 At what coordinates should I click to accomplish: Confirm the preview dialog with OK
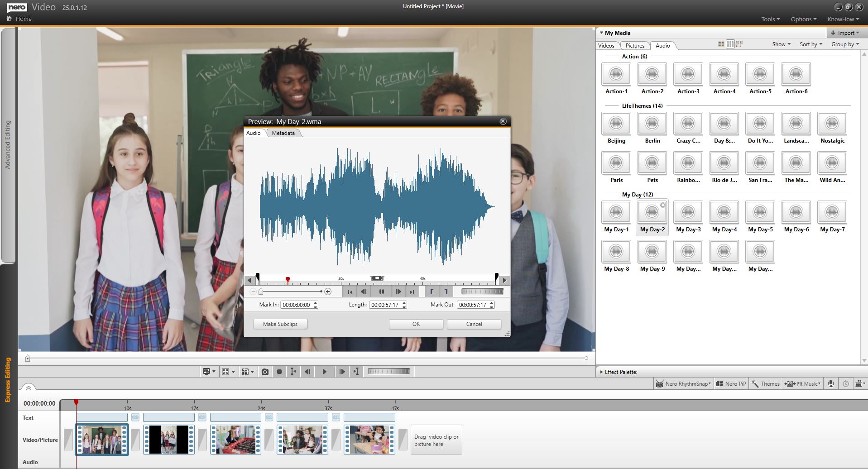pyautogui.click(x=416, y=324)
